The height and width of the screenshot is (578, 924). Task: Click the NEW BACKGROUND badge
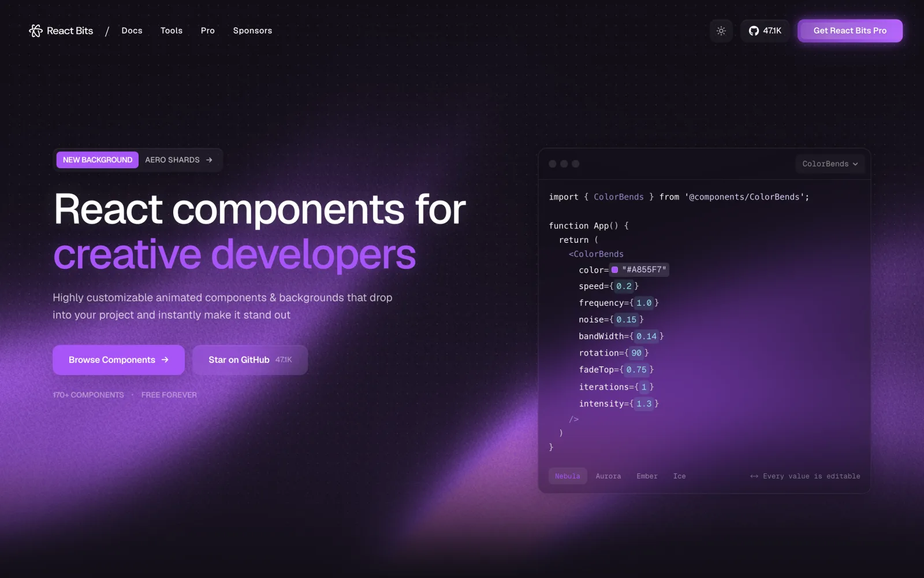coord(98,160)
